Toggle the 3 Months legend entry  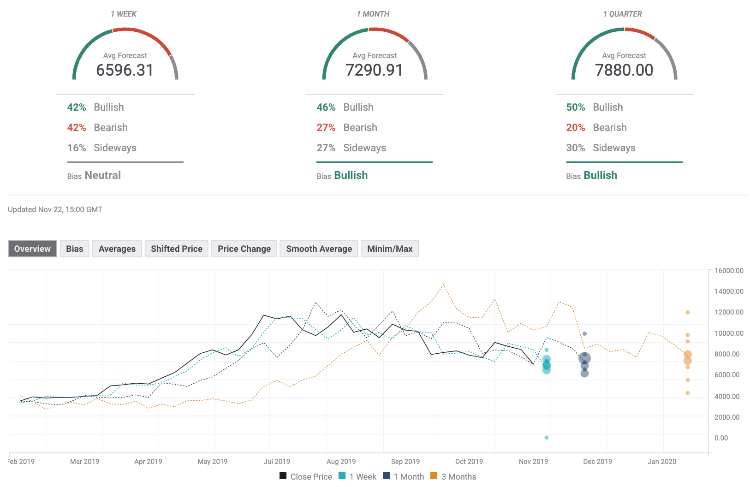[x=455, y=477]
